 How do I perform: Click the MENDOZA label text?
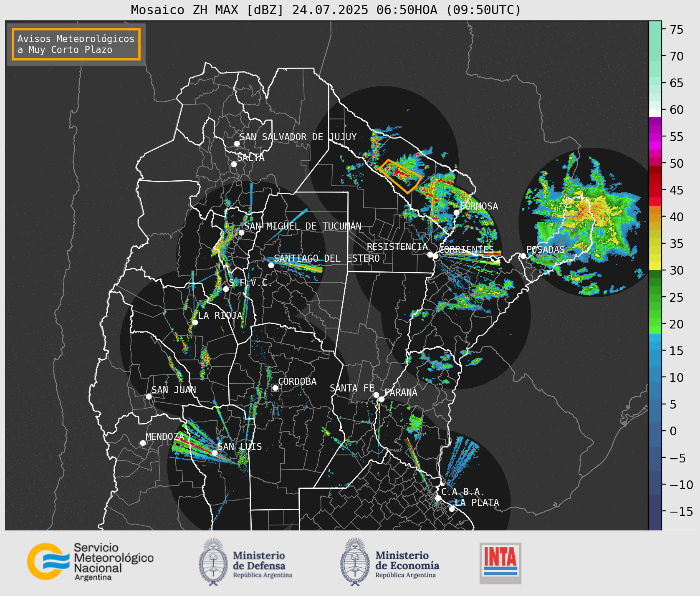pos(165,437)
